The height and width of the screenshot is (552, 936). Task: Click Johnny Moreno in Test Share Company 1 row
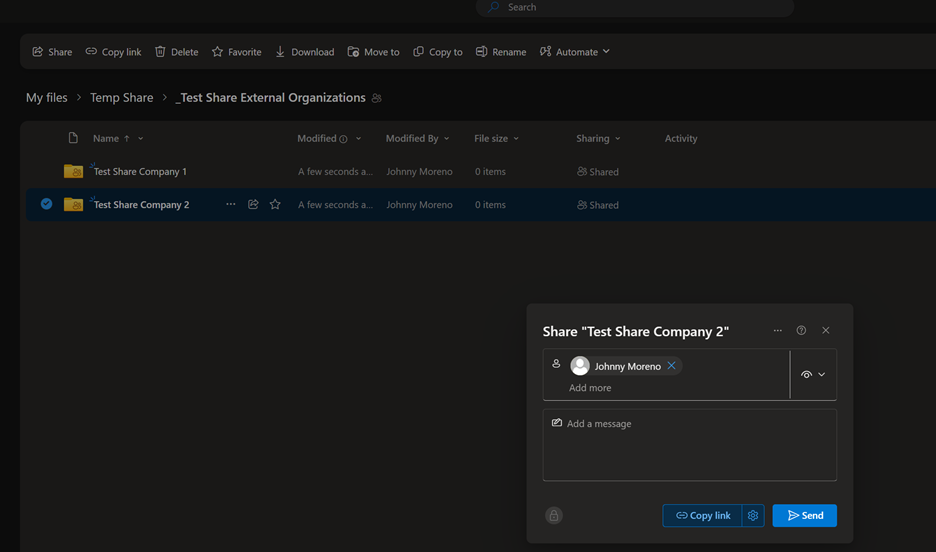(x=419, y=172)
